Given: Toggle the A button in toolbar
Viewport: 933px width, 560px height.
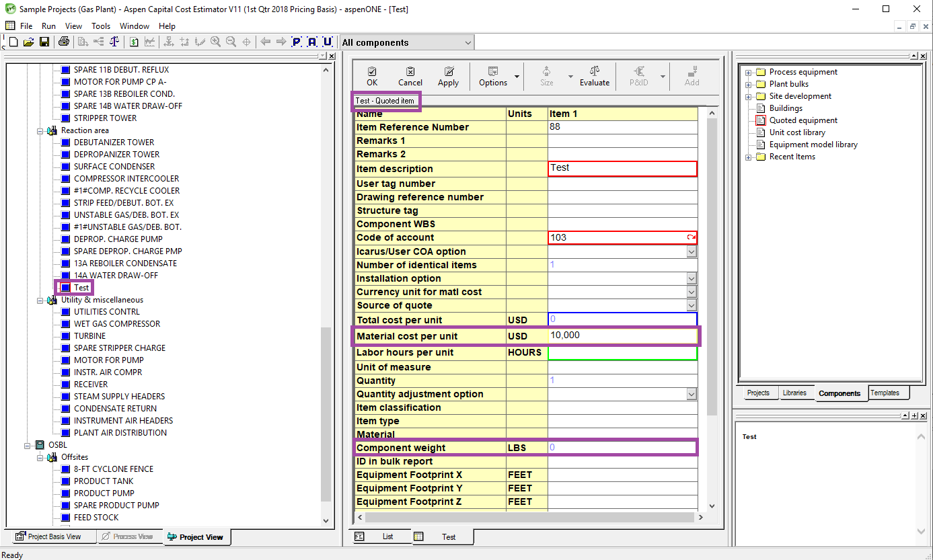Looking at the screenshot, I should [312, 42].
